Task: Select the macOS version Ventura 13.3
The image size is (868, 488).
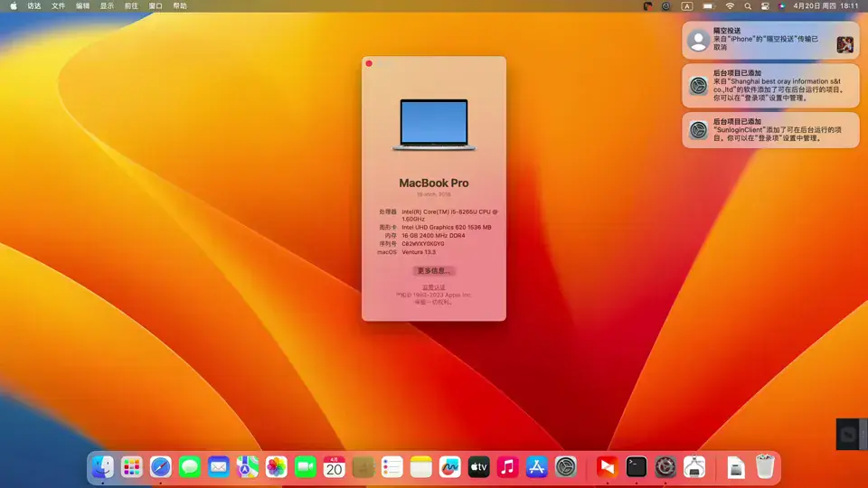Action: tap(419, 252)
